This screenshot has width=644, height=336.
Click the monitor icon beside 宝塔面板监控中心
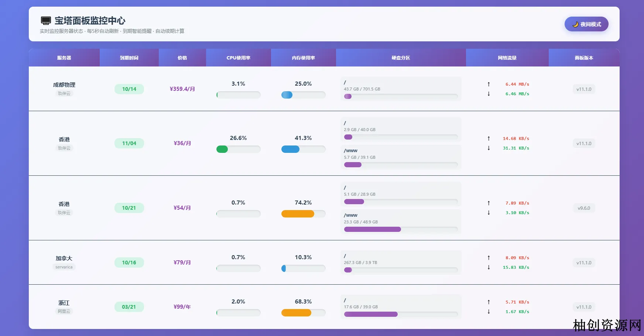[x=46, y=21]
